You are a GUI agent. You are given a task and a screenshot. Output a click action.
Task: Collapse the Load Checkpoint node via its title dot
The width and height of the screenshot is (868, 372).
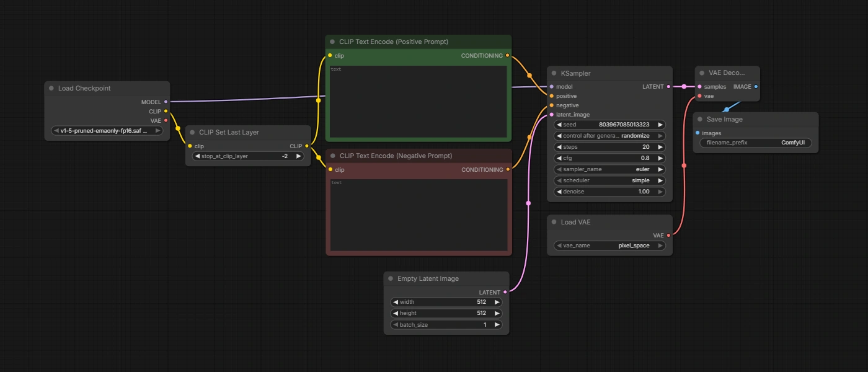pyautogui.click(x=51, y=88)
